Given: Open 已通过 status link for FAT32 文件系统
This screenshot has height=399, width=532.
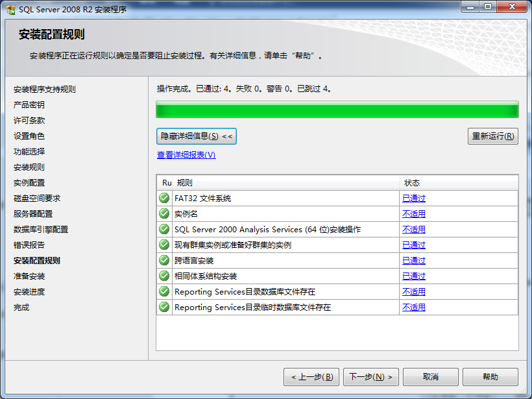Looking at the screenshot, I should pyautogui.click(x=413, y=198).
